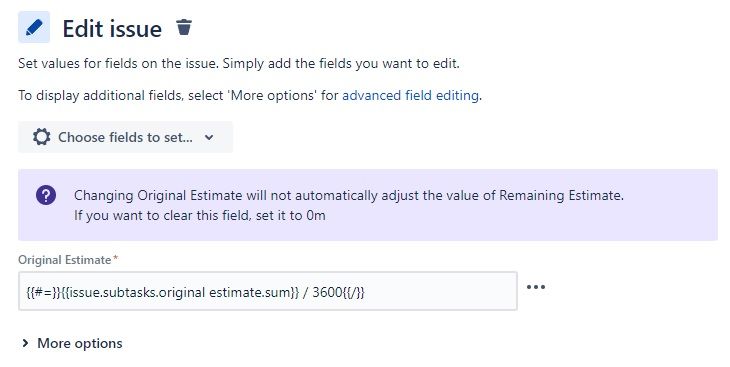Click the Original Estimate field label
The image size is (730, 367).
tap(65, 260)
